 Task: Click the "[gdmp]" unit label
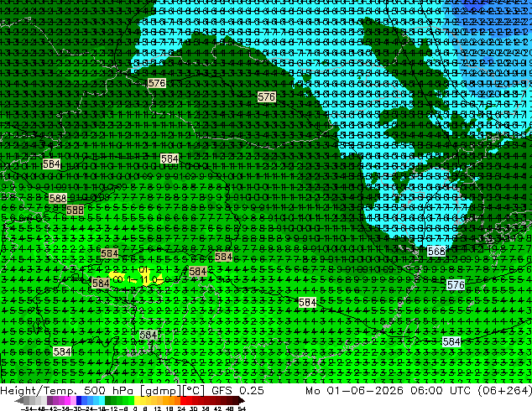(159, 391)
